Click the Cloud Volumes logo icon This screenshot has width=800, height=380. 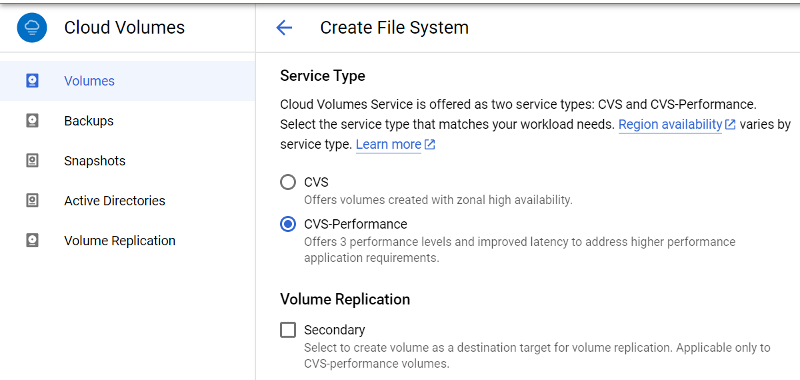32,28
